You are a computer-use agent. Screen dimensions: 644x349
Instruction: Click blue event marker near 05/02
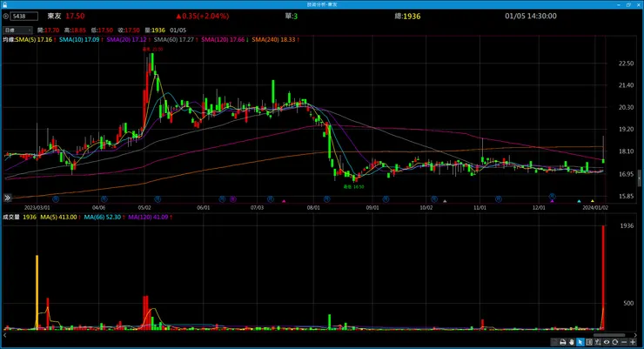point(158,199)
